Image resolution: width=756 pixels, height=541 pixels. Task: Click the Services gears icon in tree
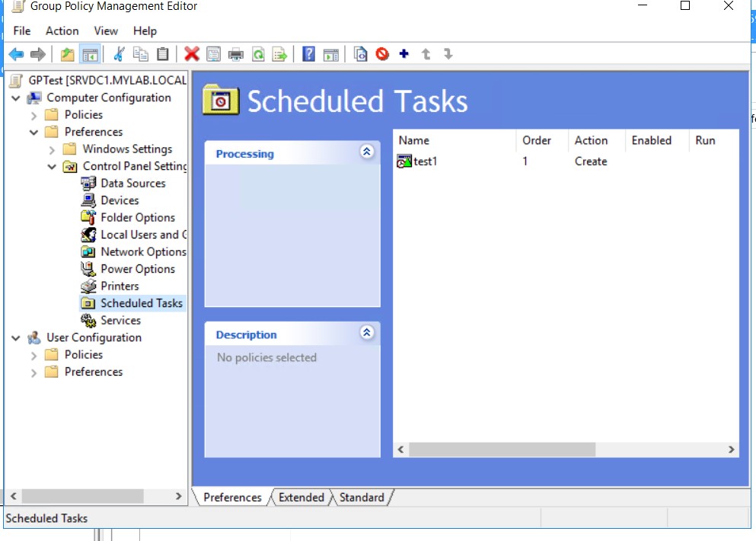[x=88, y=321]
